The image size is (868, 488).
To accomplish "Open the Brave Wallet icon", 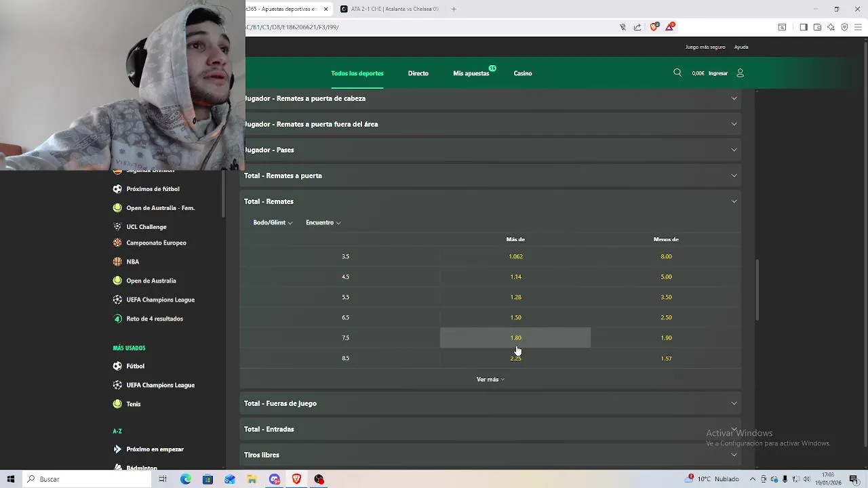I will 817,27.
